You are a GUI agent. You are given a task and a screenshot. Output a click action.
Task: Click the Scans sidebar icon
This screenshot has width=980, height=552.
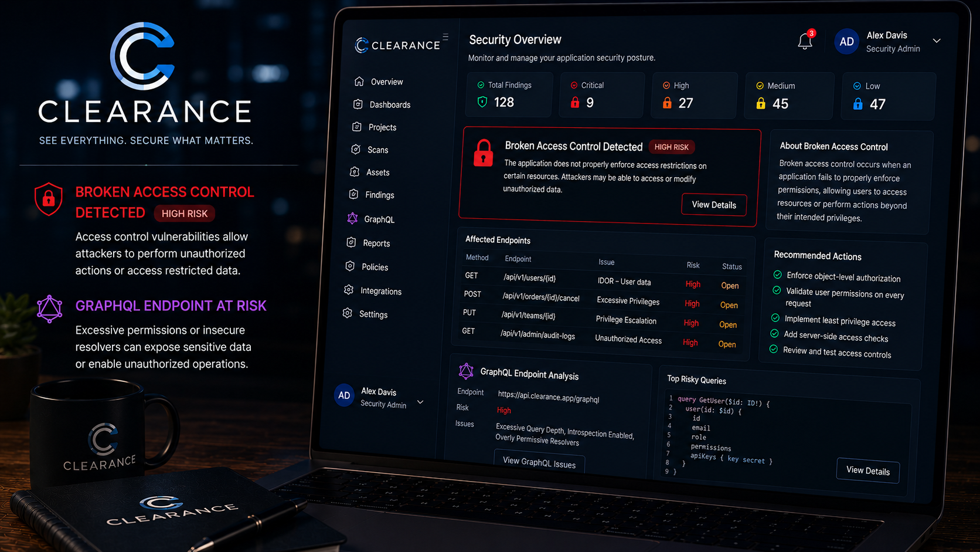[x=356, y=149]
